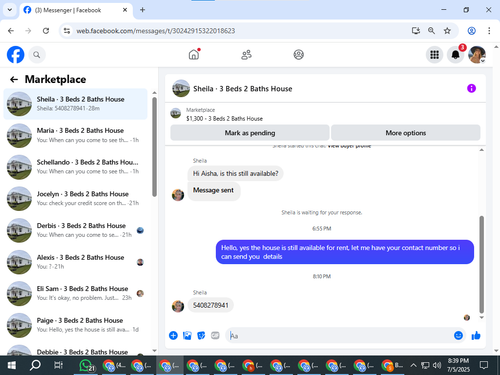
Task: Open Schellando conversation in list
Action: point(75,167)
